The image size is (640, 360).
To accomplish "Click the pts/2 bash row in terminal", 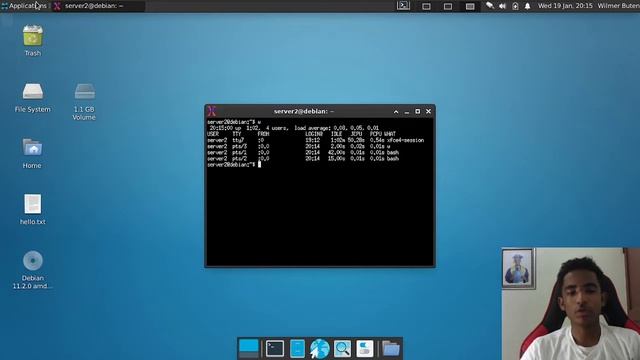I will [303, 158].
